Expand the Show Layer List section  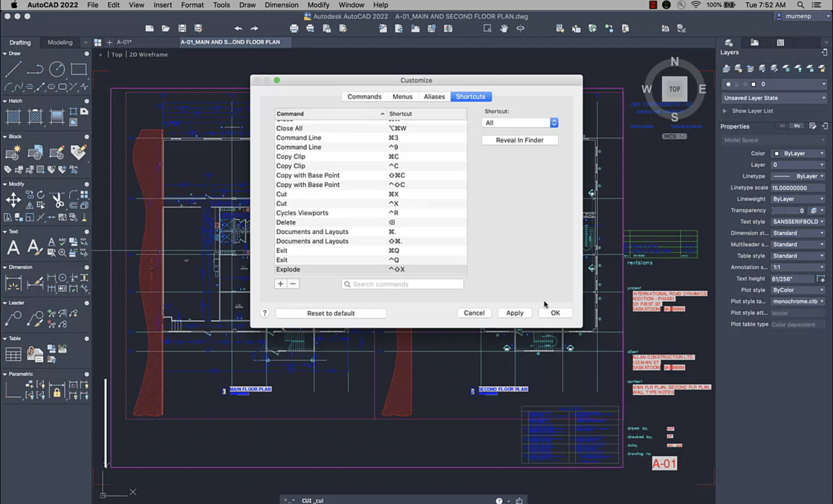coord(725,111)
